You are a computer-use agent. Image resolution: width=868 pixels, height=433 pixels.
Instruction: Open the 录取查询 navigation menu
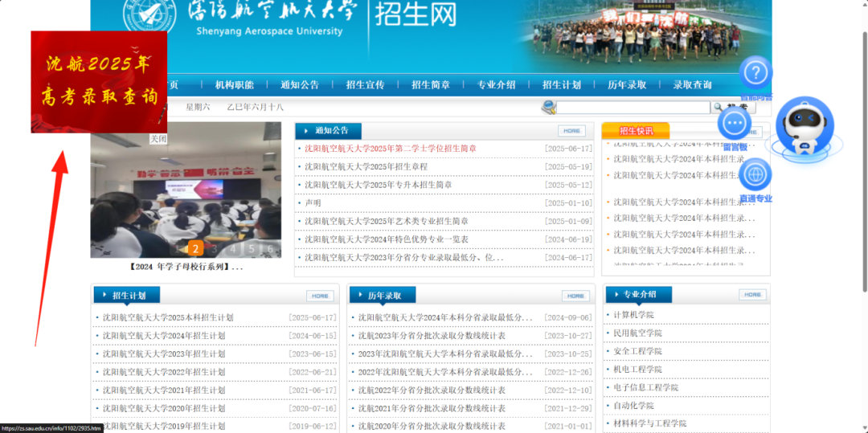point(693,85)
